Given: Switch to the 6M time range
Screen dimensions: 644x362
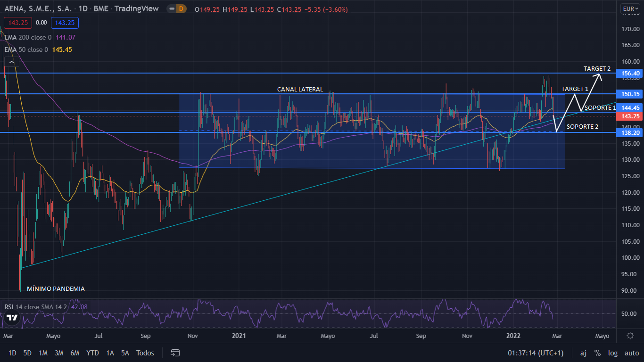Looking at the screenshot, I should [x=74, y=353].
